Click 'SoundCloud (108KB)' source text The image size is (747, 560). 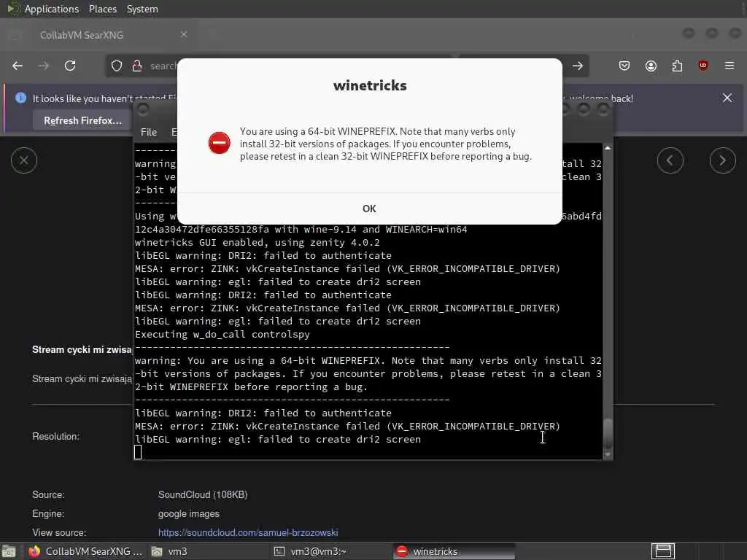click(x=203, y=495)
